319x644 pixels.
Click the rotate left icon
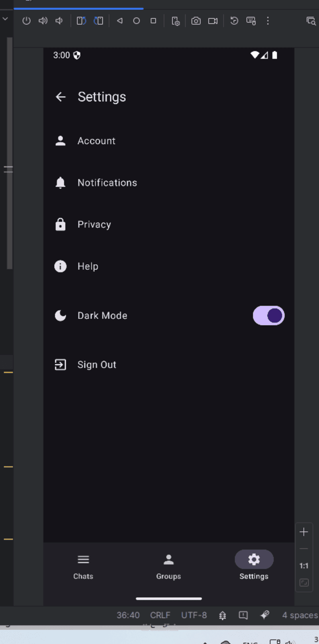81,21
